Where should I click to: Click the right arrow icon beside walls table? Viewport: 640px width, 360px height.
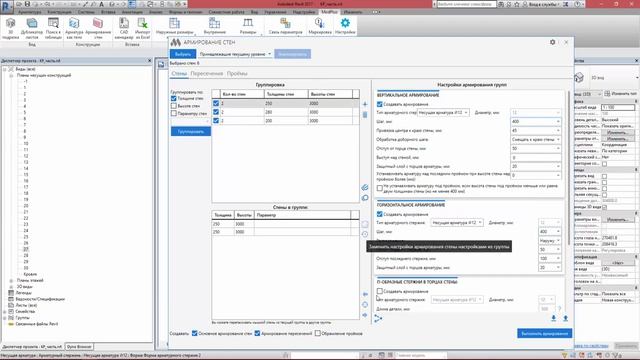(x=365, y=315)
